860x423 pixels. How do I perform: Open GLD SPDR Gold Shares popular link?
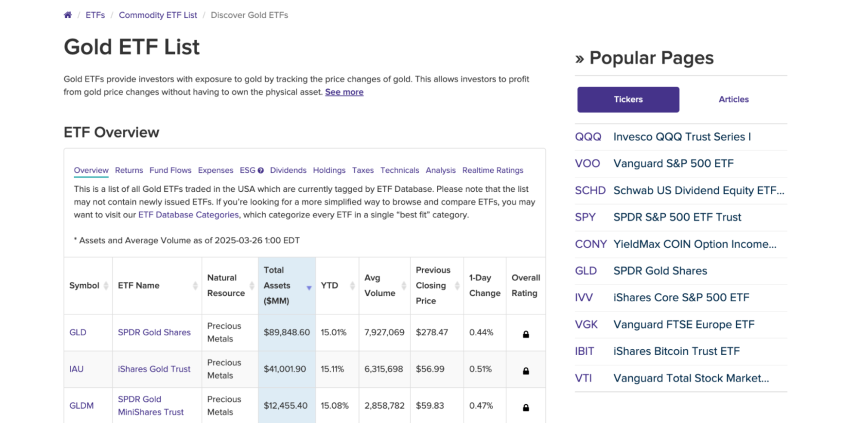(x=681, y=271)
